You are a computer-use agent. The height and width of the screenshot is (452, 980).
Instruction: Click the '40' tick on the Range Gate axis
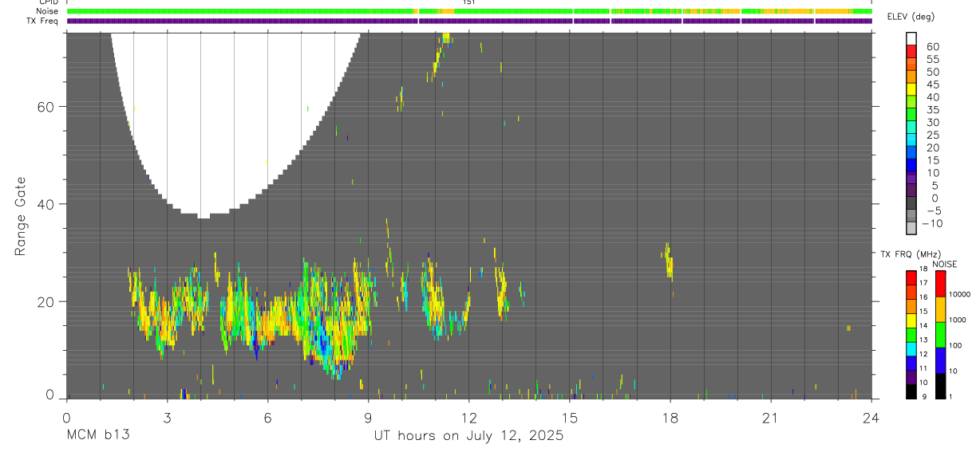click(x=46, y=204)
